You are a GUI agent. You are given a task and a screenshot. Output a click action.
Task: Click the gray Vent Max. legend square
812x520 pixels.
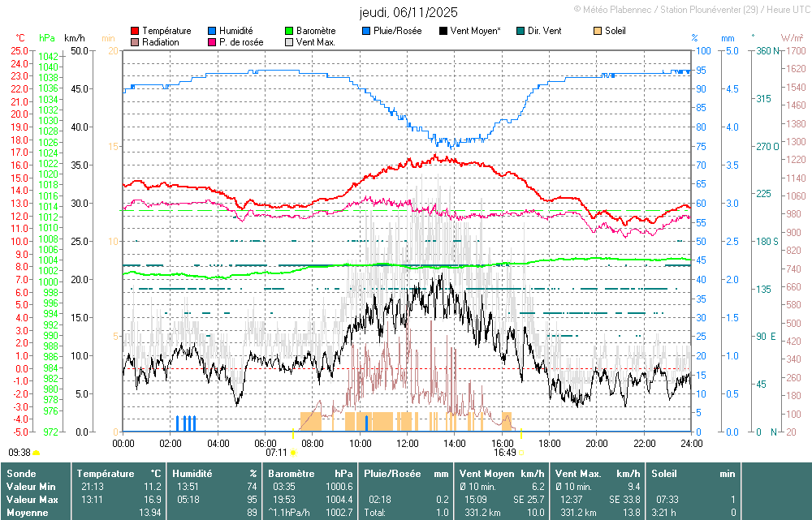[x=289, y=42]
